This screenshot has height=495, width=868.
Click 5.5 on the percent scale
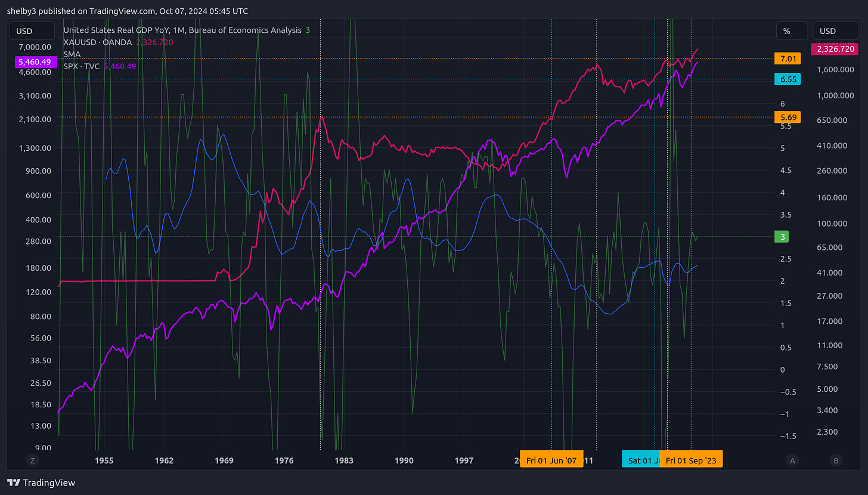coord(786,126)
